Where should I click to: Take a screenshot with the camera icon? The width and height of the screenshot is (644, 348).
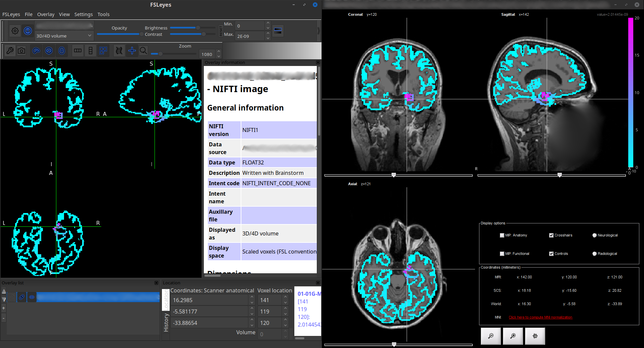coord(21,51)
